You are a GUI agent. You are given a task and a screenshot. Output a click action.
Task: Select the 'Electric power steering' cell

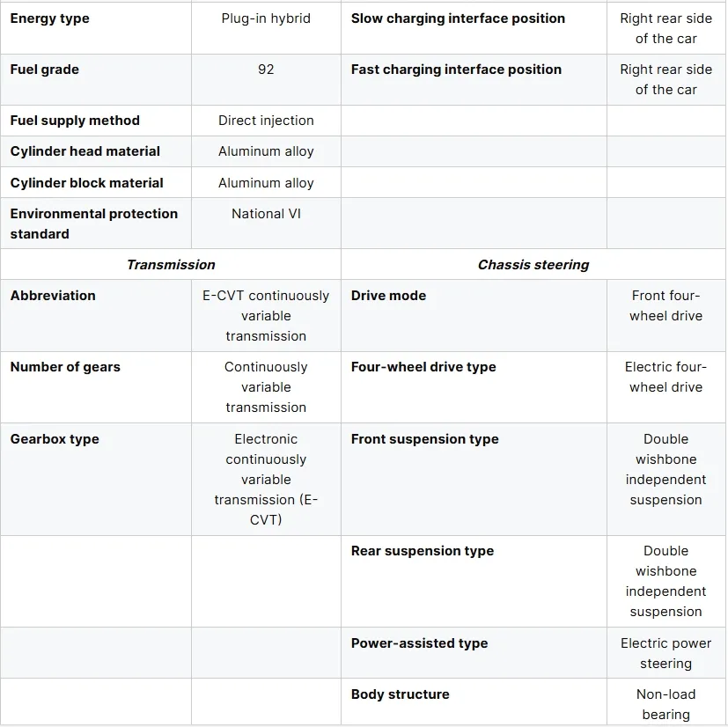tap(665, 653)
